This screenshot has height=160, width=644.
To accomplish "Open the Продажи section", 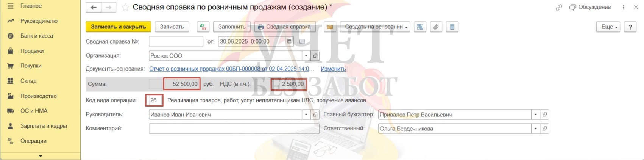I will click(32, 51).
